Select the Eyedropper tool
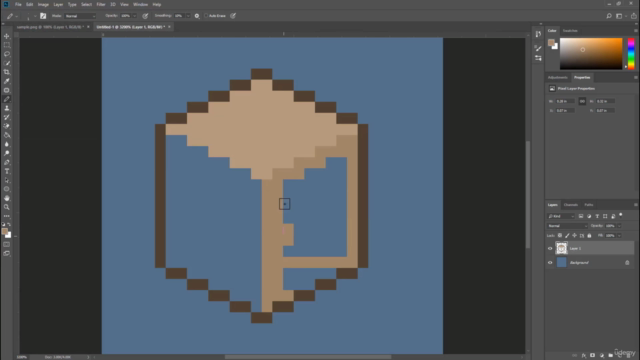This screenshot has width=640, height=360. point(7,81)
